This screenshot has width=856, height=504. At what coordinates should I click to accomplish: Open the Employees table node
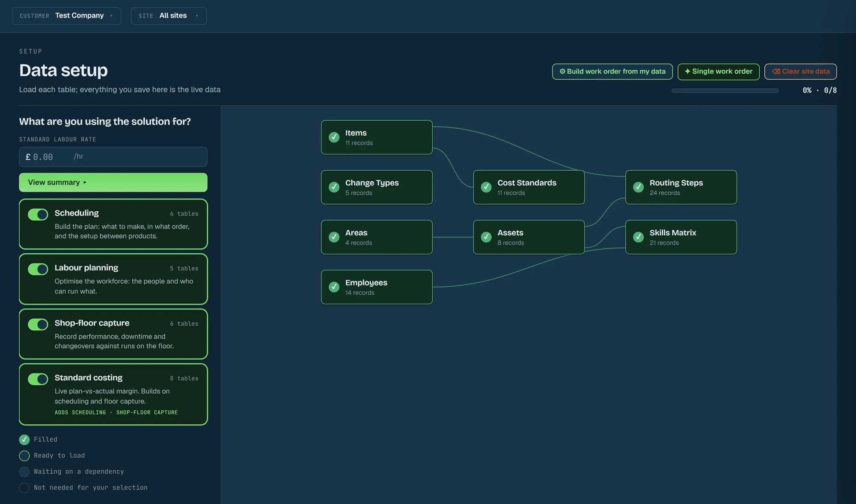[377, 287]
